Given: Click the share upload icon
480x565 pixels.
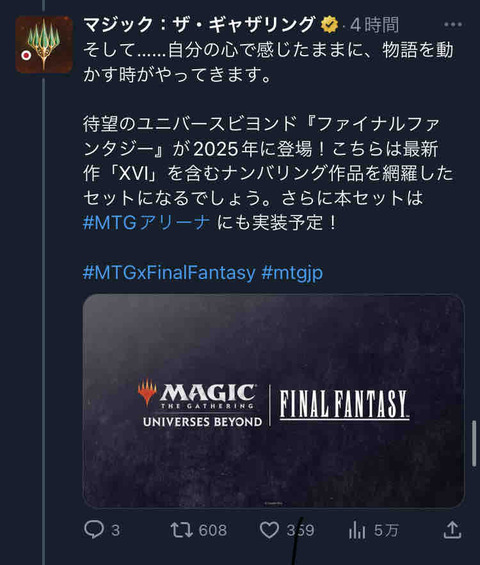Looking at the screenshot, I should pos(453,530).
